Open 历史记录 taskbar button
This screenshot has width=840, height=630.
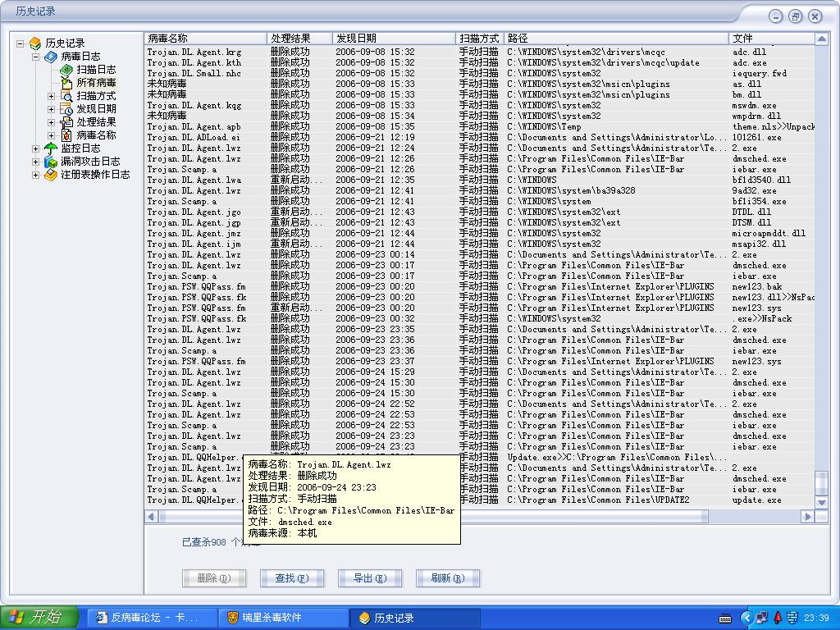[x=415, y=618]
